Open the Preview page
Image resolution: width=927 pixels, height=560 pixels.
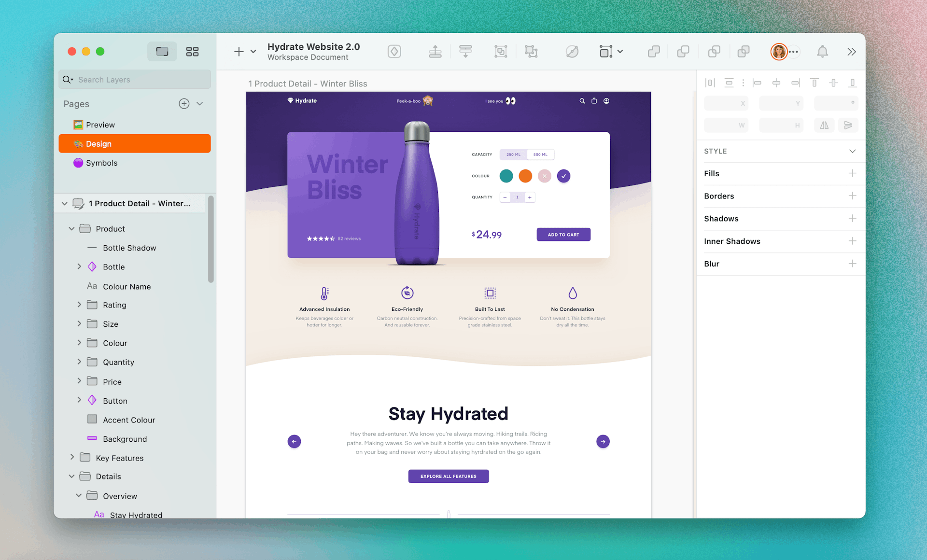coord(99,125)
